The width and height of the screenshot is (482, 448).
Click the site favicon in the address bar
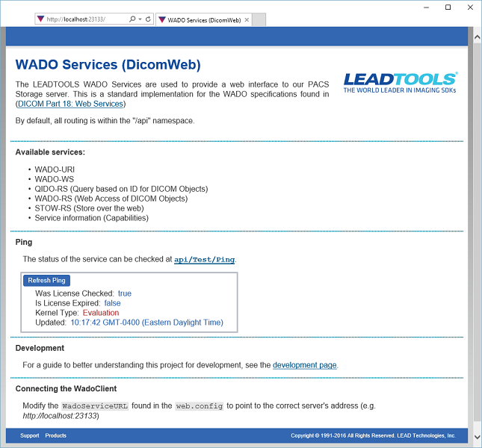tap(40, 19)
